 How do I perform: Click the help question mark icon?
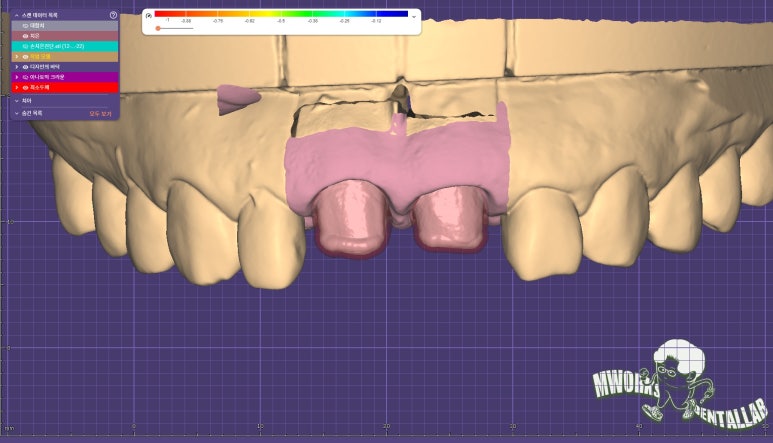click(x=113, y=15)
